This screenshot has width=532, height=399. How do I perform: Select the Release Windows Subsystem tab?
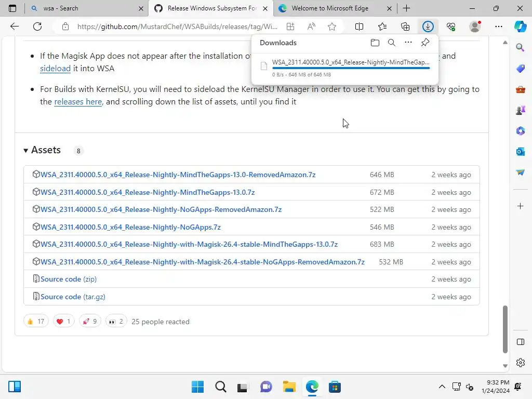pyautogui.click(x=211, y=8)
